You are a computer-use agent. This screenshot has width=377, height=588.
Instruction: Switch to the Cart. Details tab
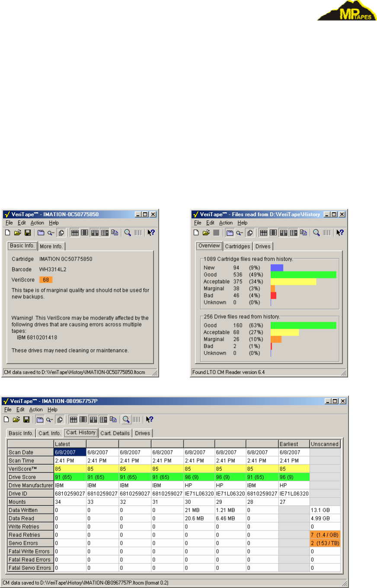point(115,433)
